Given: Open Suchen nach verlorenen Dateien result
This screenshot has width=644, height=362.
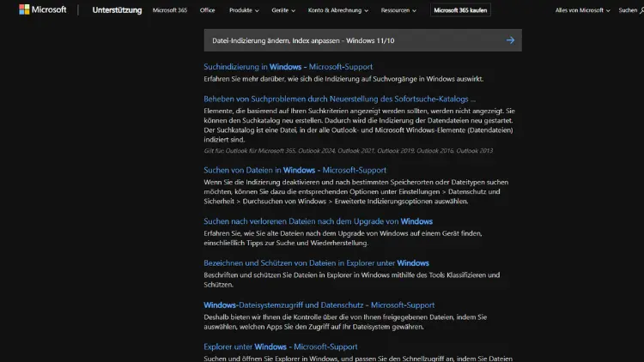Looking at the screenshot, I should (x=318, y=221).
